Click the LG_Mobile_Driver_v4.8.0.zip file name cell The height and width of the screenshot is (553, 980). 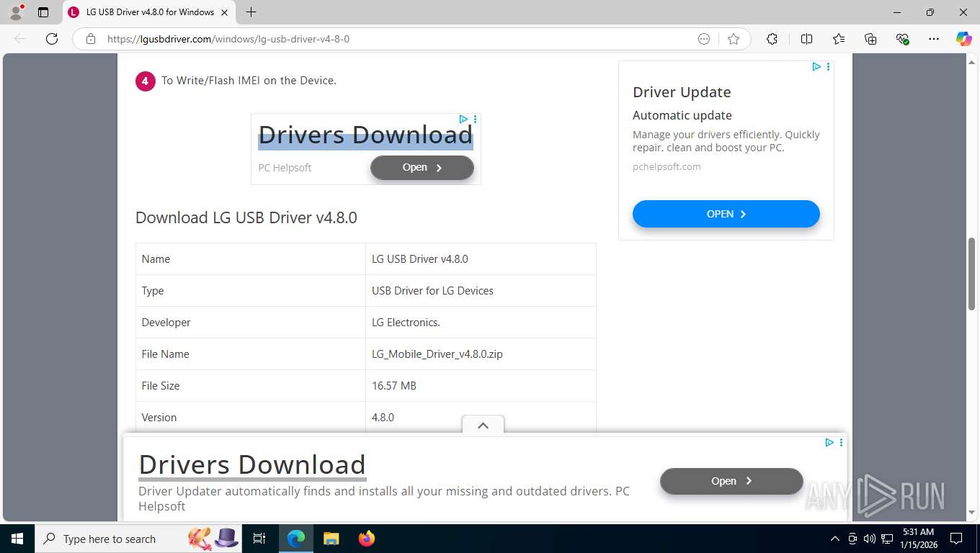tap(481, 354)
